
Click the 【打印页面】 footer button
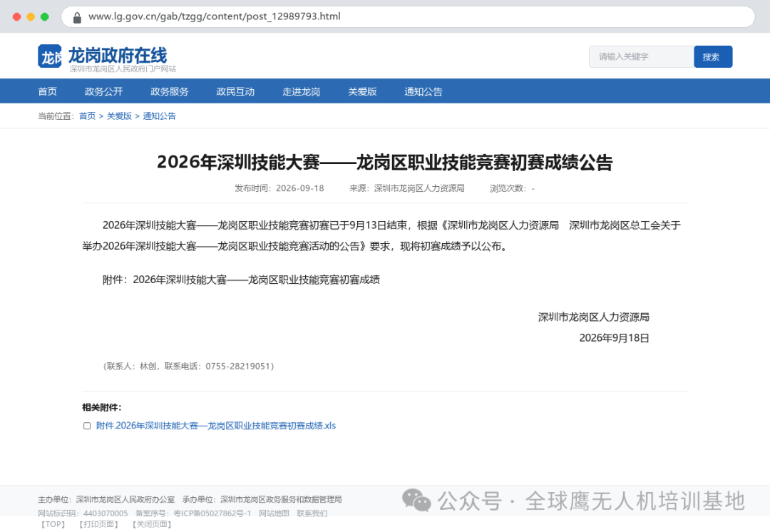click(x=98, y=524)
